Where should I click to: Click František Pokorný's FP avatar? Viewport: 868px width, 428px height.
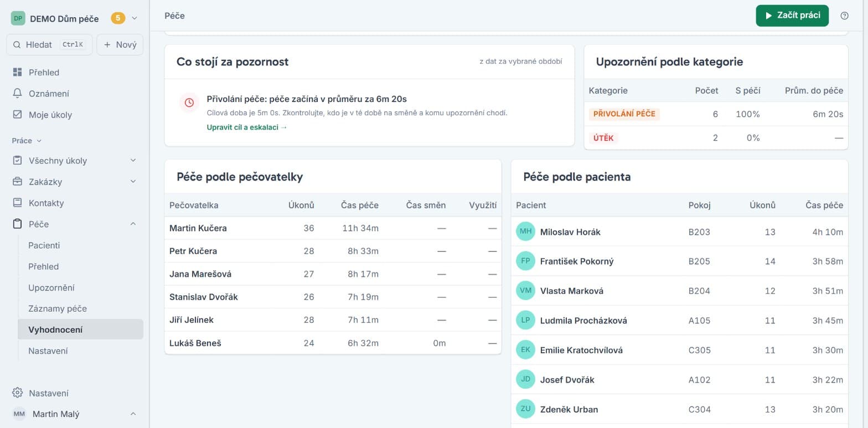click(x=525, y=261)
